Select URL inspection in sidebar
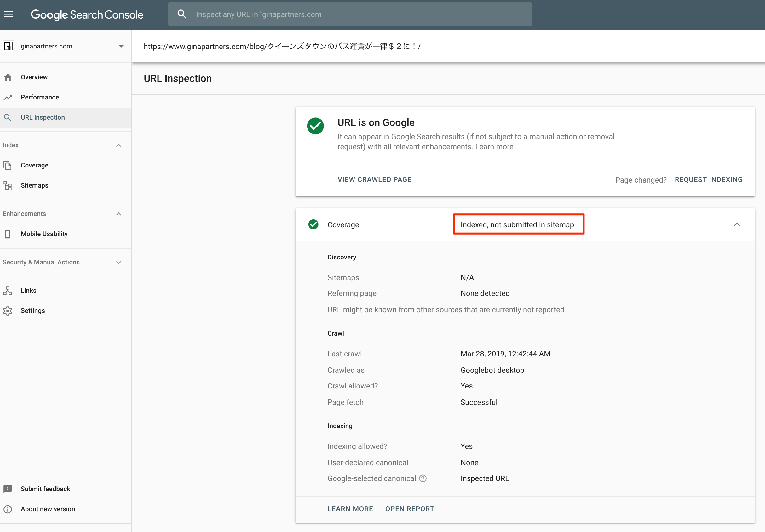765x532 pixels. (x=66, y=117)
